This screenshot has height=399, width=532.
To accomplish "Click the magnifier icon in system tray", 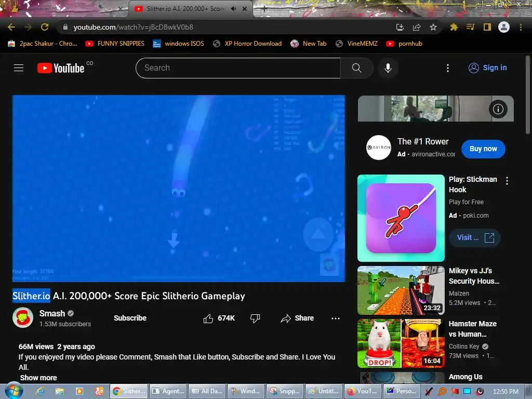I will 442,392.
